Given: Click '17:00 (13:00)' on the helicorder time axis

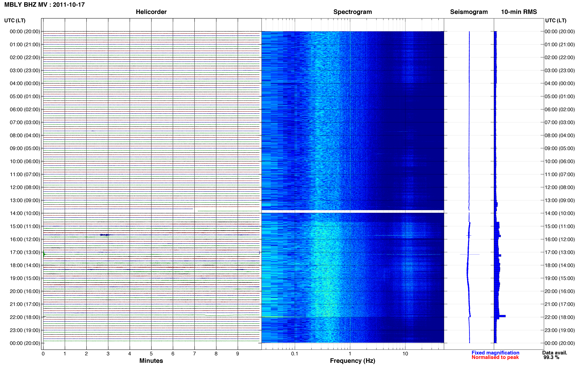Looking at the screenshot, I should point(25,252).
